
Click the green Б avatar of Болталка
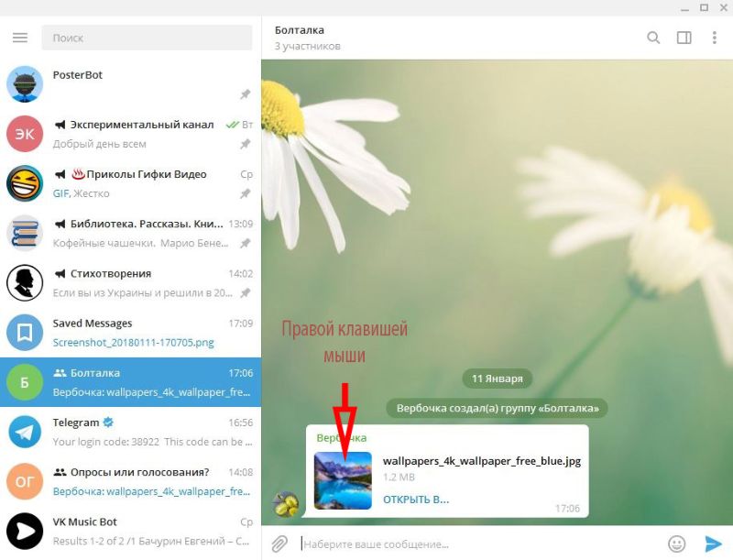coord(25,382)
